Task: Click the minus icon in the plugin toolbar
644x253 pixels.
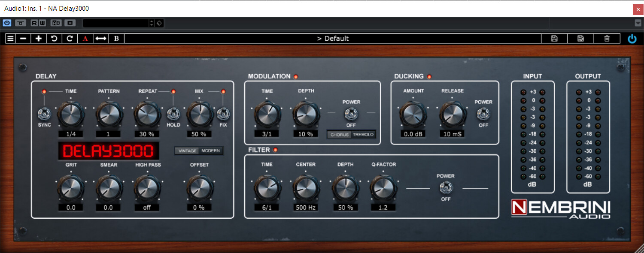Action: (x=23, y=39)
